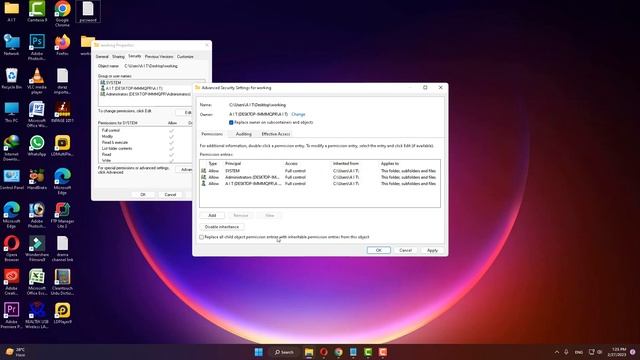Click the microphone icon in the system tray
The width and height of the screenshot is (640, 360).
coord(567,352)
